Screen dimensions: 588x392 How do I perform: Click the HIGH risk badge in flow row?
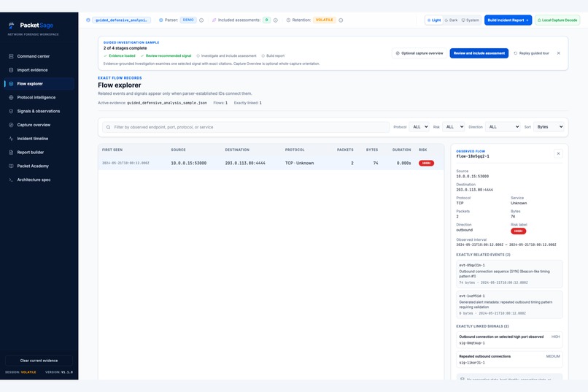coord(426,164)
